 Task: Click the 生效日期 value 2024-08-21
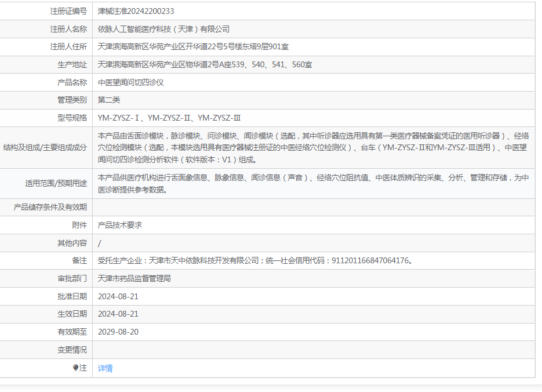click(x=118, y=314)
